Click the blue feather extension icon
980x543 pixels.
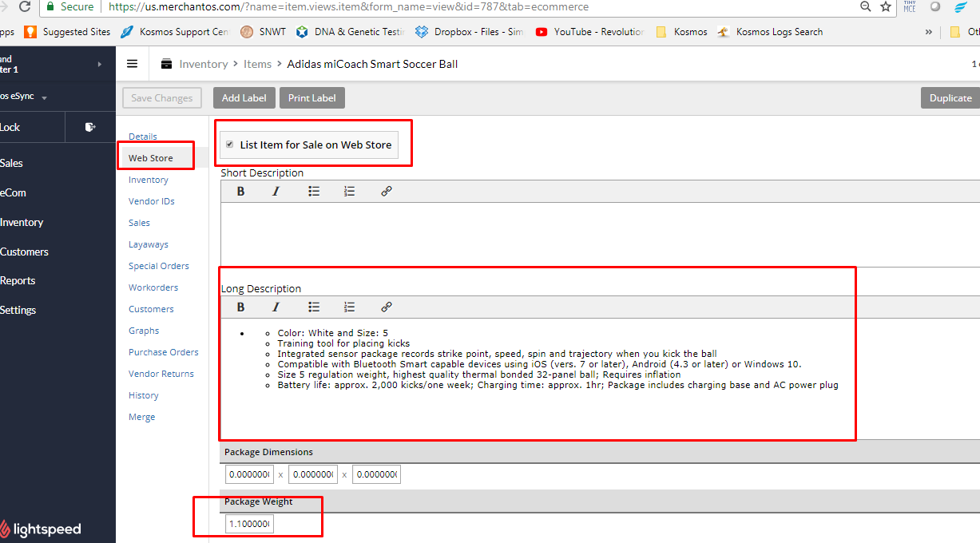click(x=961, y=7)
